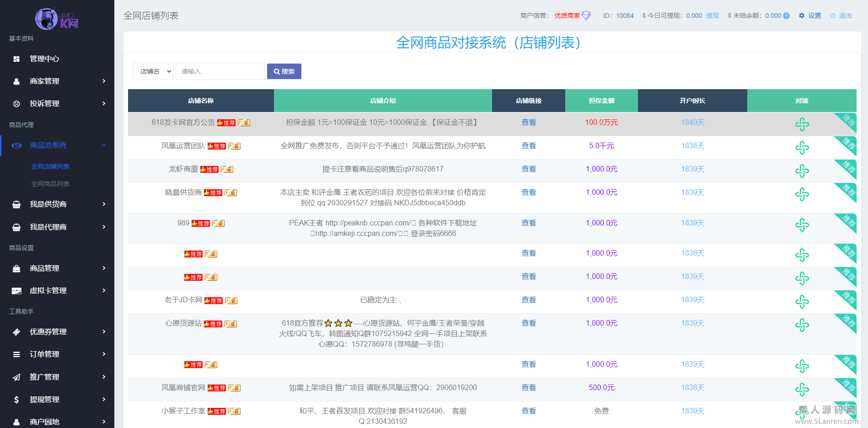The image size is (868, 428).
Task: Select 全网商品列表 submenu item
Action: (x=50, y=184)
